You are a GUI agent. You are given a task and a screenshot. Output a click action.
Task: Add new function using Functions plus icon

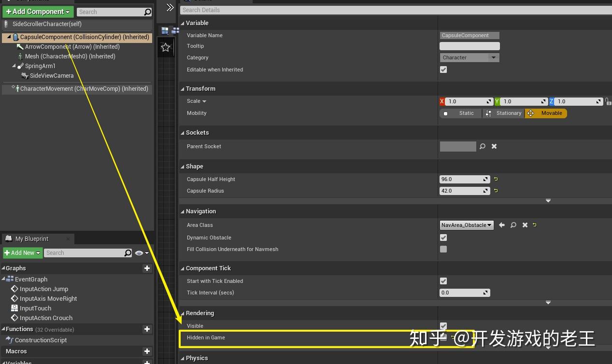coord(147,329)
